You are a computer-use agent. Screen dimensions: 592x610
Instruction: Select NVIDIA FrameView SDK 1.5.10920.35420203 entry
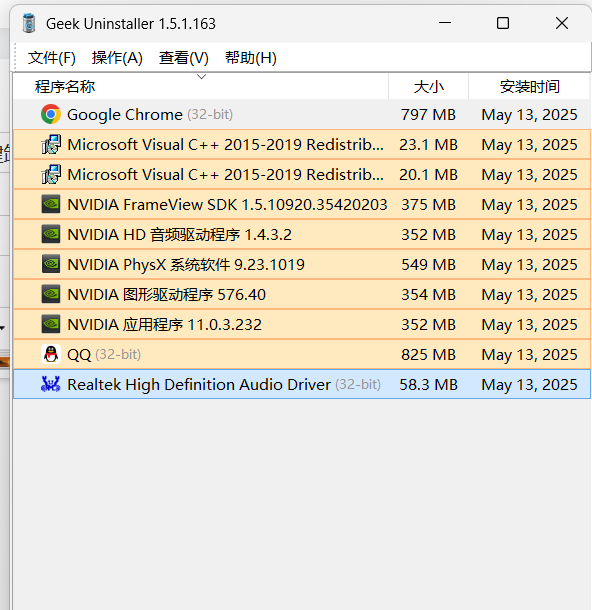tap(227, 204)
